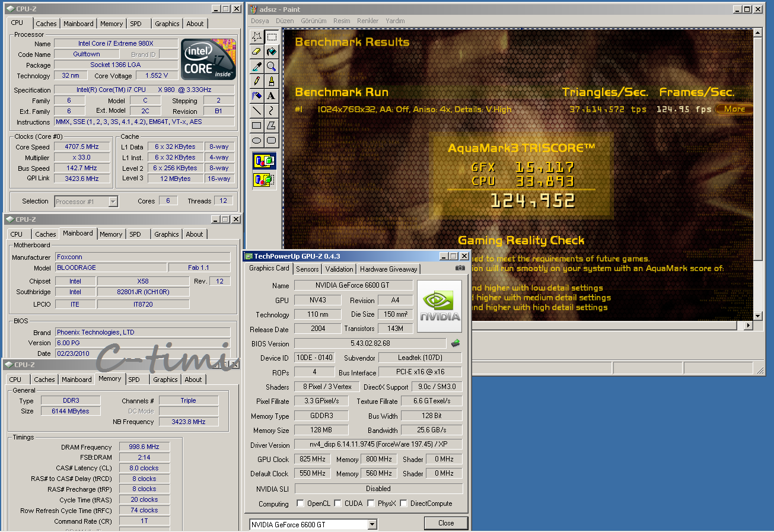Viewport: 774px width, 532px height.
Task: Activate the Pick color eyedropper tool
Action: click(257, 66)
